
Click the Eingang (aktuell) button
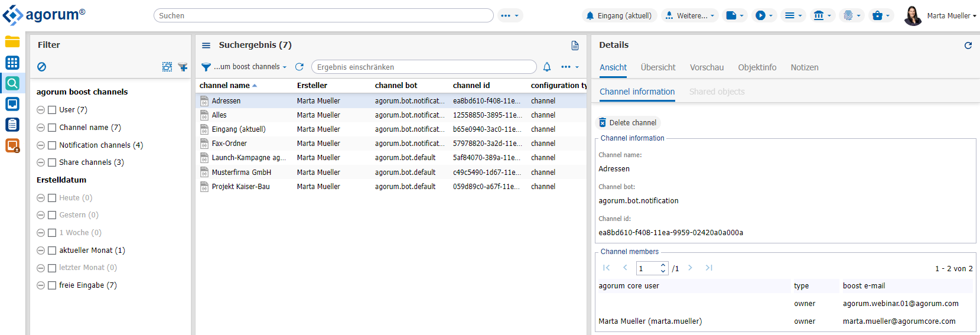618,16
